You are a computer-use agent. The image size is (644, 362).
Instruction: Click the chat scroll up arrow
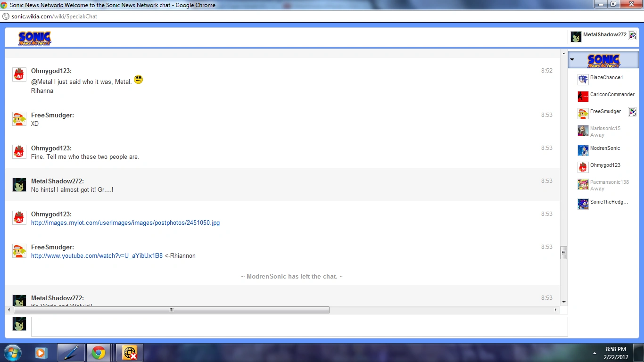click(x=563, y=53)
